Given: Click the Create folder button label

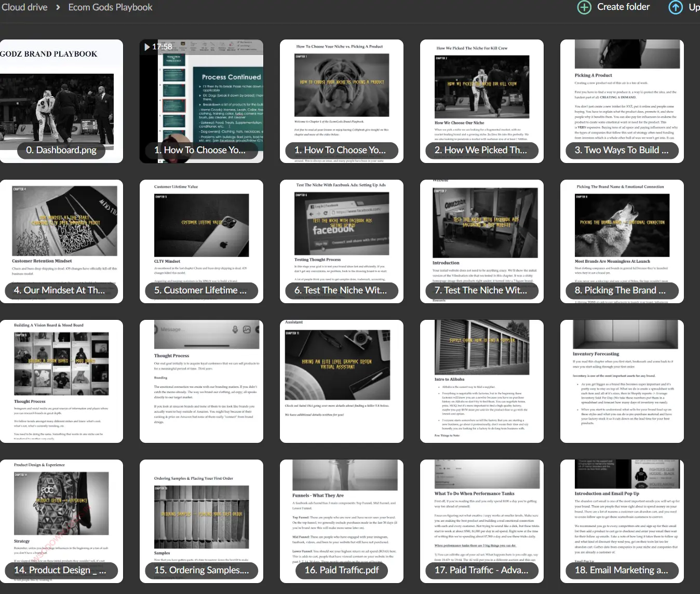Looking at the screenshot, I should click(623, 7).
